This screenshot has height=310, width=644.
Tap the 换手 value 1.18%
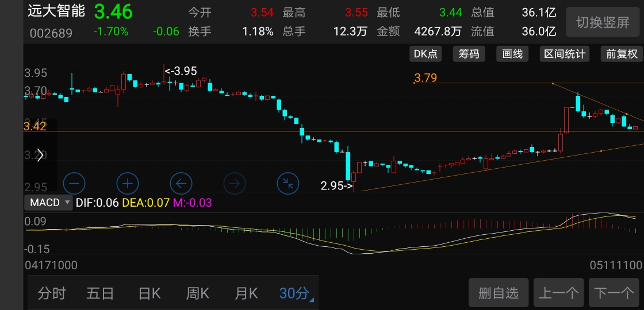(258, 31)
